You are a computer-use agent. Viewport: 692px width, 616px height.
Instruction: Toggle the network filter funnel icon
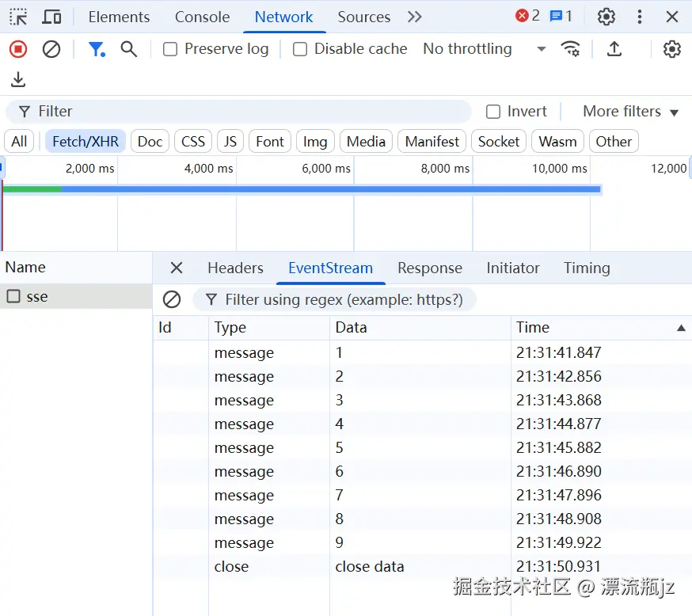pos(97,49)
